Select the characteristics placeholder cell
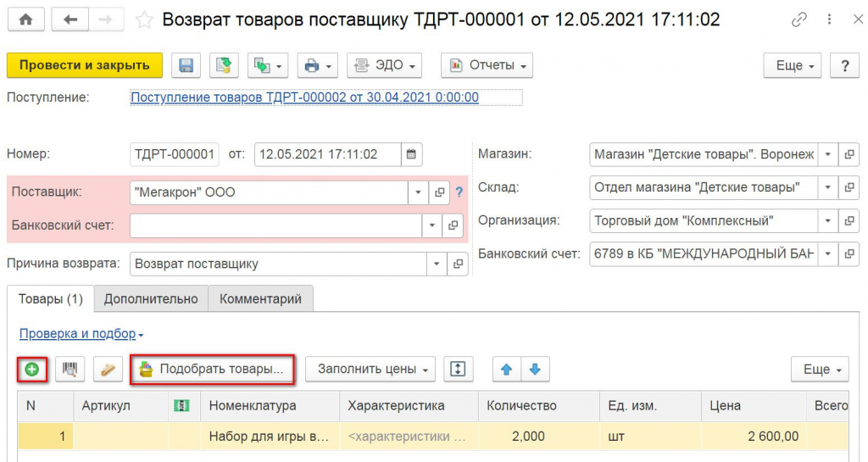Viewport: 868px width, 462px height. [409, 437]
